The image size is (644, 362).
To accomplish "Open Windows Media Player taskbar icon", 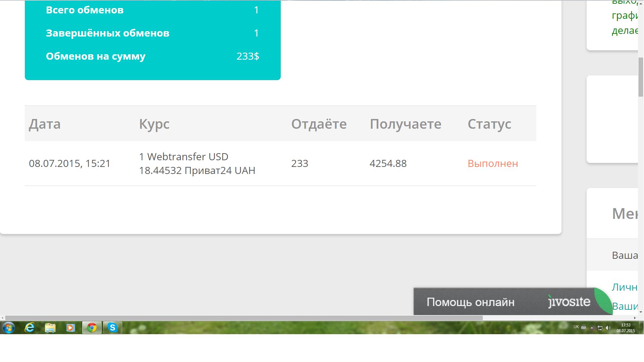I will pos(70,327).
